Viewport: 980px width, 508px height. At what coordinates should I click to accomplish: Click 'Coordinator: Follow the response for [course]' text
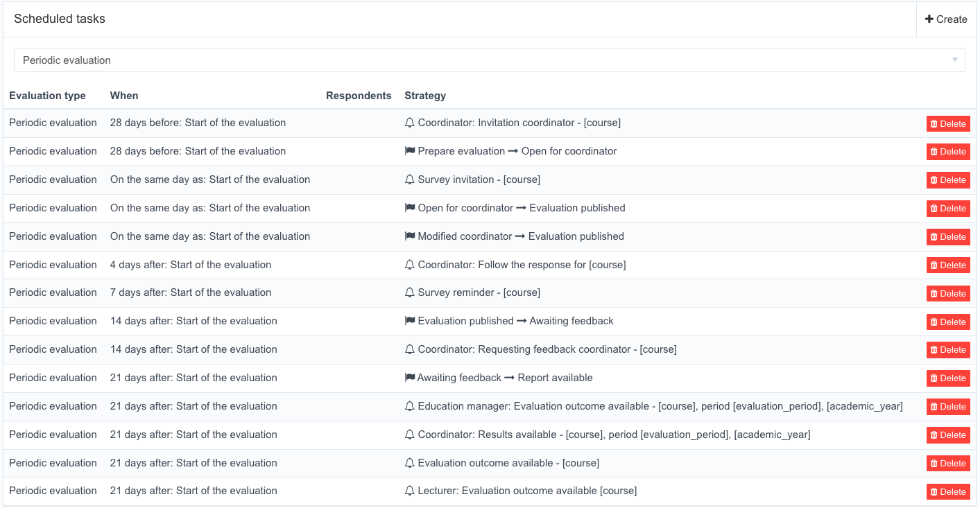click(x=522, y=265)
